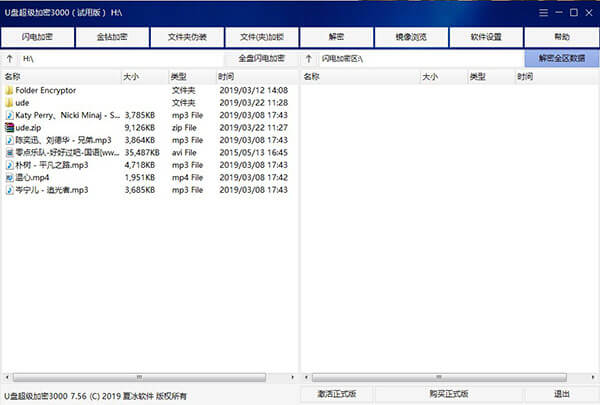Open the 帮助 help menu
Screen dimensions: 600x405
click(x=562, y=37)
